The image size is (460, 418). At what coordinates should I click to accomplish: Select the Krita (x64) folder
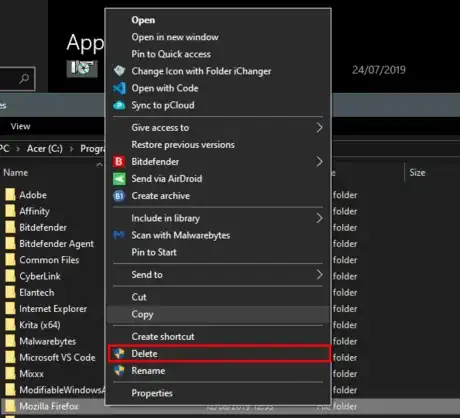click(40, 325)
